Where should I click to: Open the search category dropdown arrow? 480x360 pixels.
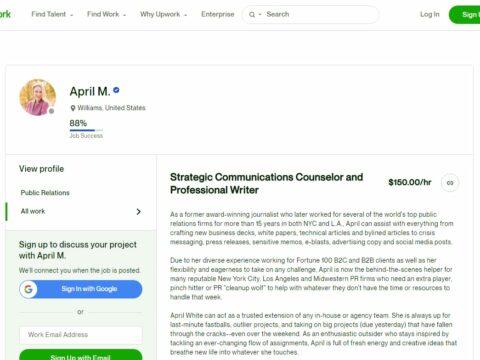coord(260,15)
